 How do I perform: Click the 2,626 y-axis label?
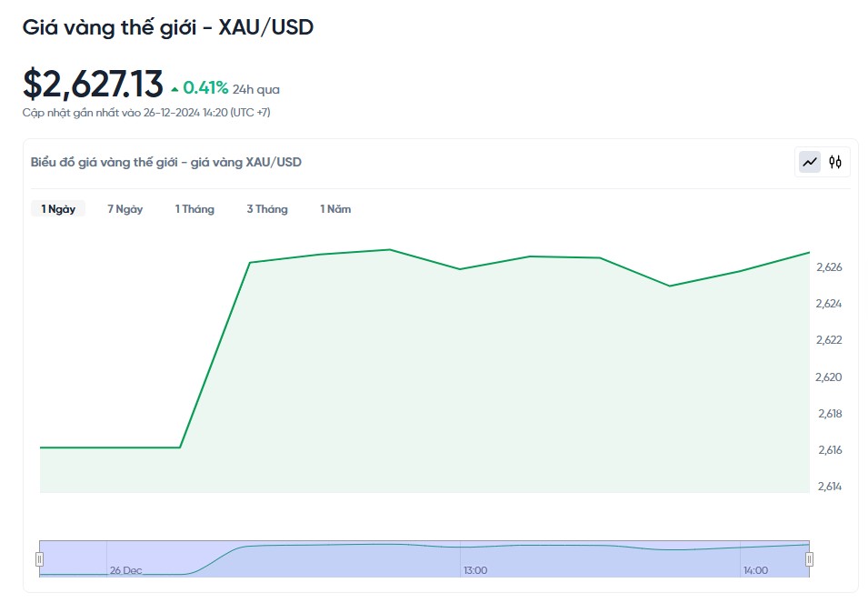pos(829,267)
